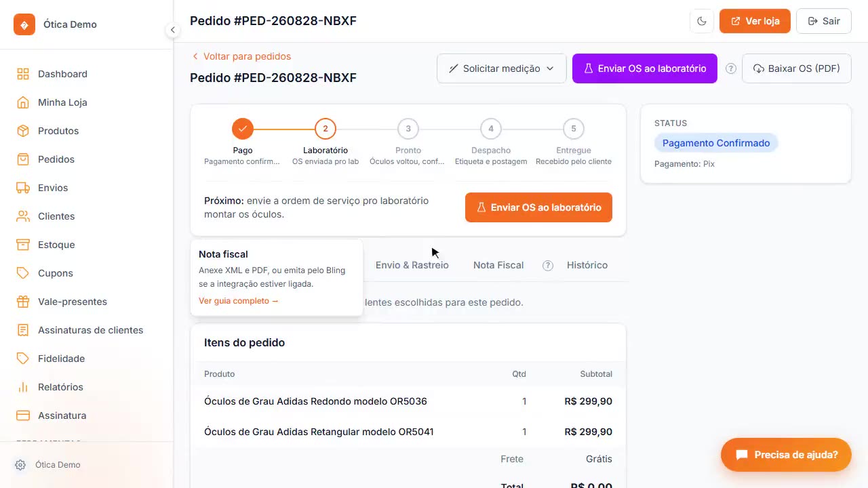Screen dimensions: 868x488
Task: Switch to the Histórico tab
Action: (x=587, y=265)
